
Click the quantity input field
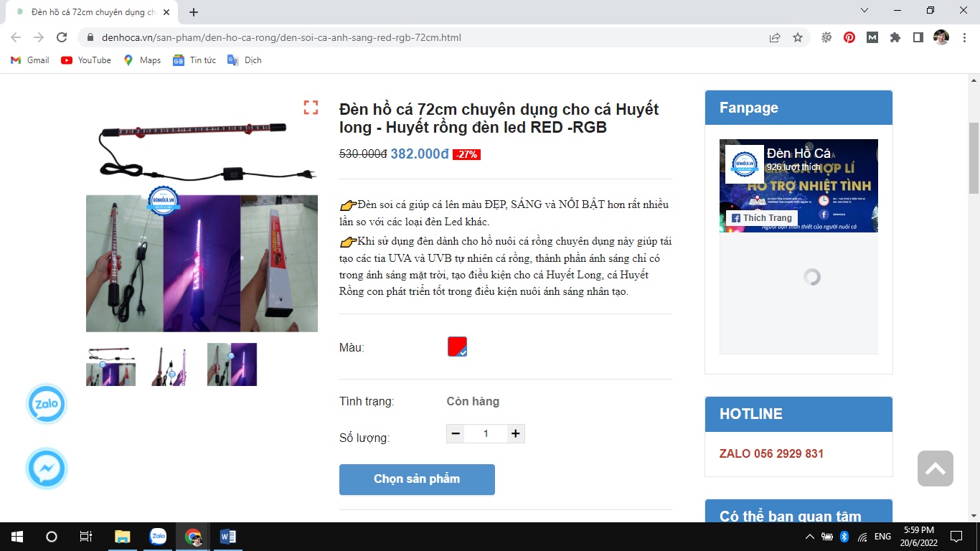486,433
